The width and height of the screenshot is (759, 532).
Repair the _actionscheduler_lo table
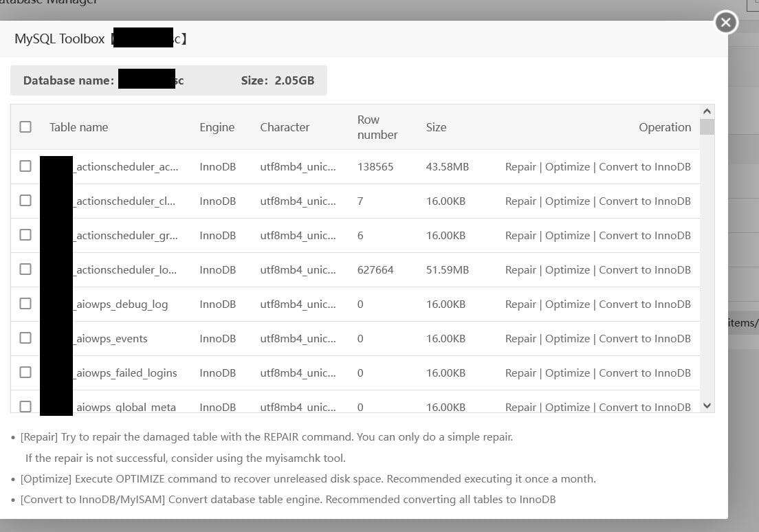(520, 269)
